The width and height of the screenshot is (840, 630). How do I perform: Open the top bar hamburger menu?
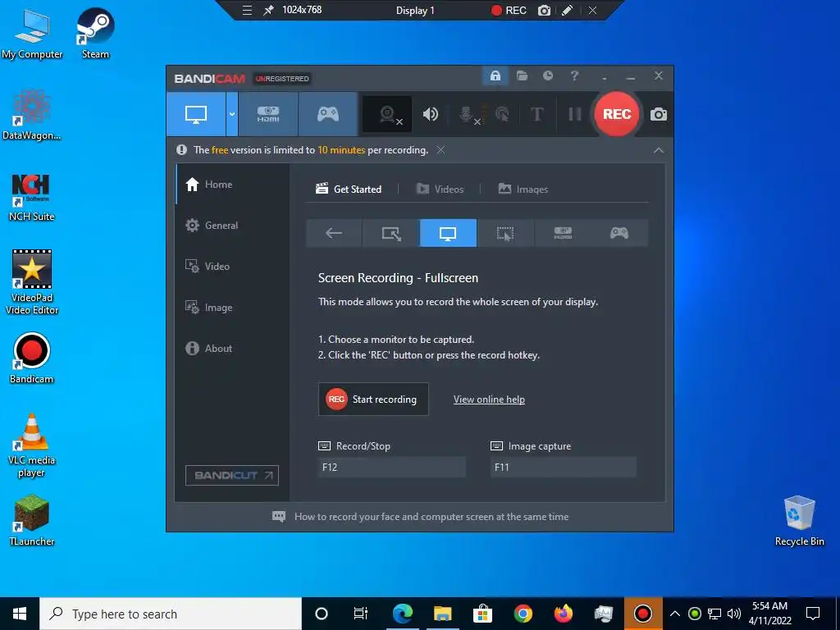pos(247,10)
